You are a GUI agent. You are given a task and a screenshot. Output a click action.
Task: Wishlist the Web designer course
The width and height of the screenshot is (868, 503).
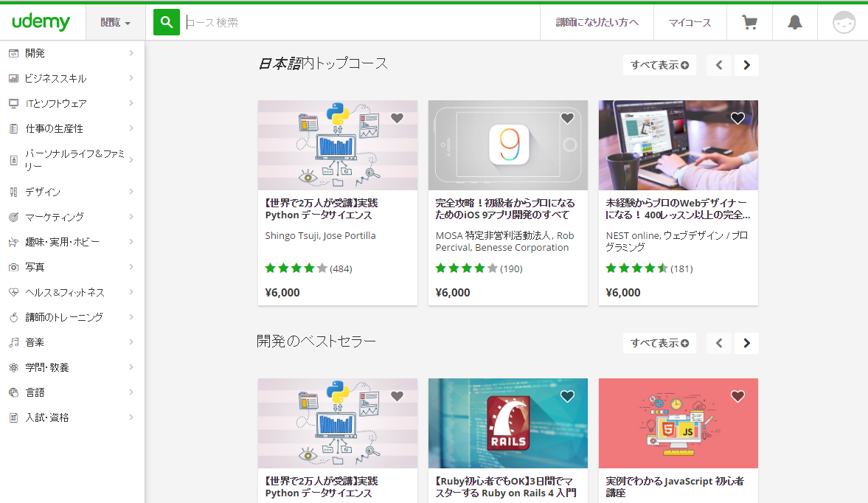pyautogui.click(x=738, y=118)
